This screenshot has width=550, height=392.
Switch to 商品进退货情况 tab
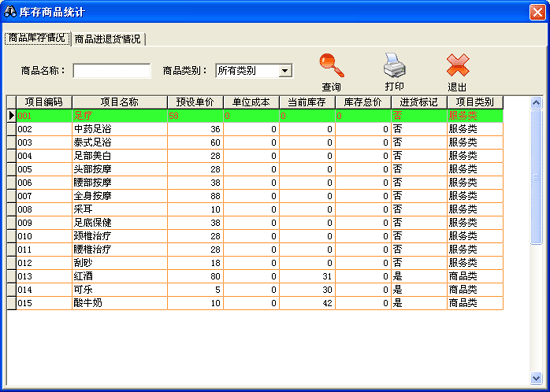click(108, 39)
